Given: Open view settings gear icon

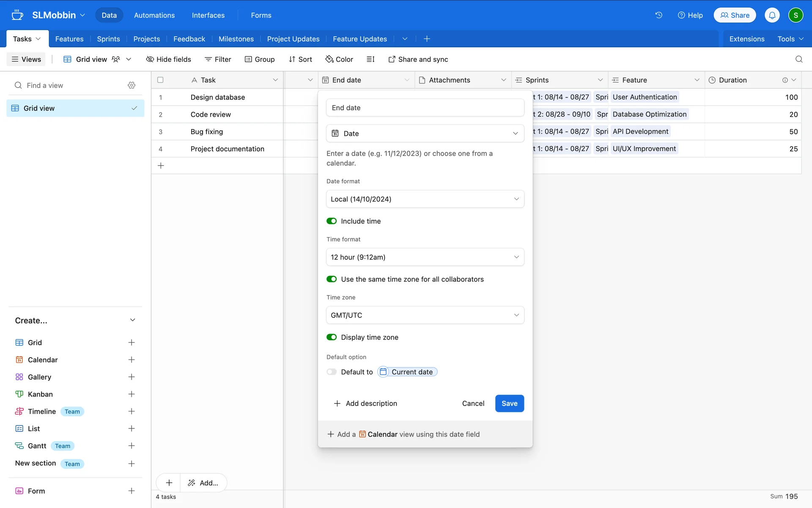Looking at the screenshot, I should click(x=132, y=85).
